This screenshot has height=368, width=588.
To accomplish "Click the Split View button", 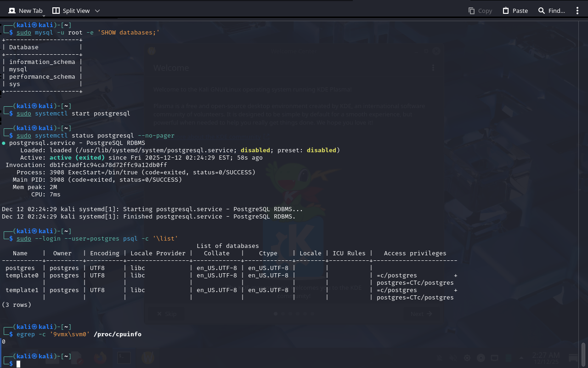I will (x=71, y=11).
